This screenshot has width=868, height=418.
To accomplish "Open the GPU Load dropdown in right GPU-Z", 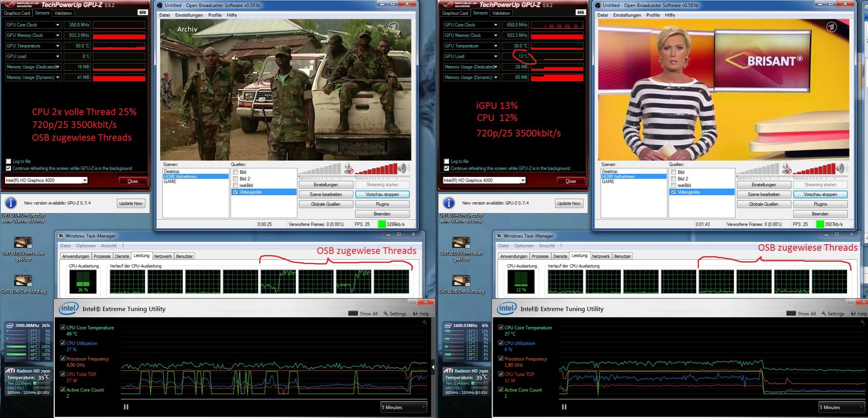I will 495,56.
